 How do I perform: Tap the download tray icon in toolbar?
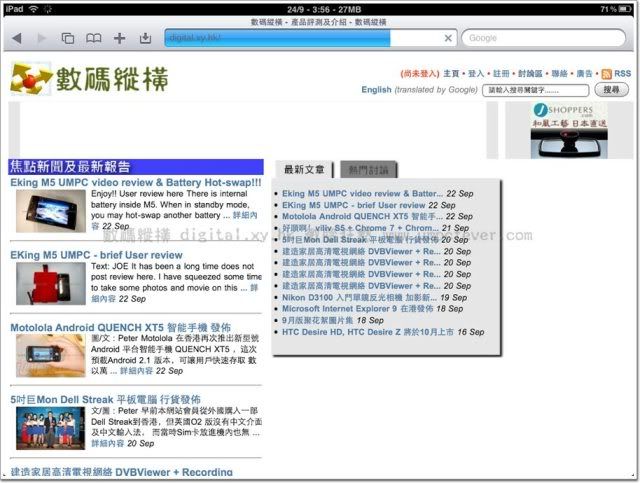pos(146,38)
